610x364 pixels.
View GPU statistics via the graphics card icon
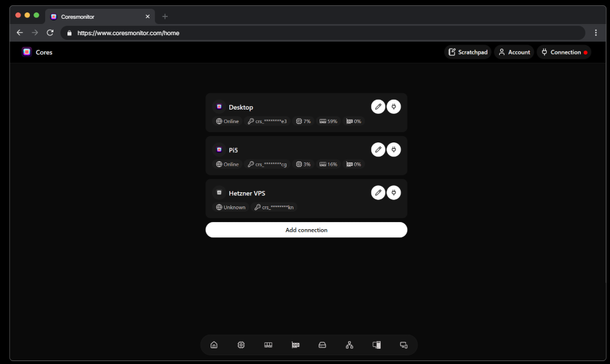coord(295,345)
